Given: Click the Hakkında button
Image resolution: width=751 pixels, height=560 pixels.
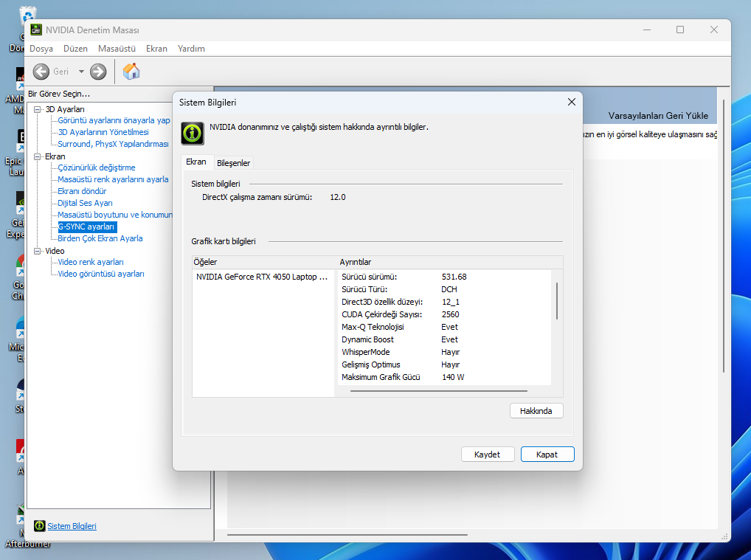Looking at the screenshot, I should tap(536, 411).
